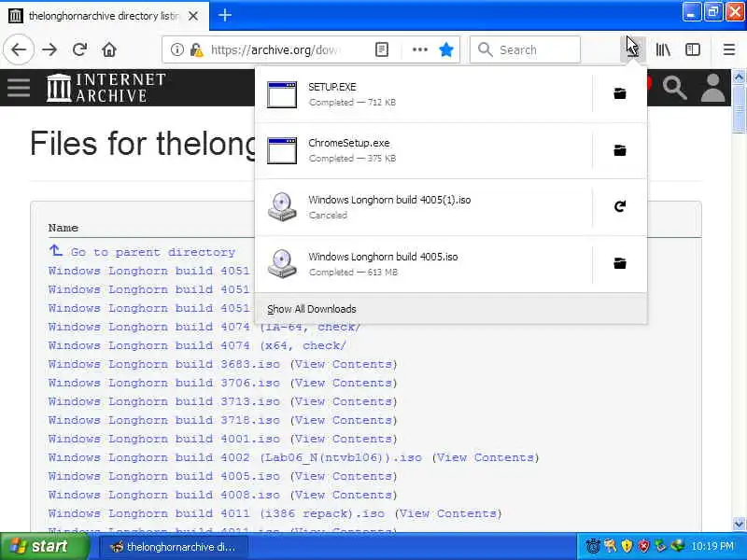Click the blue bookmark star
747x560 pixels.
446,49
